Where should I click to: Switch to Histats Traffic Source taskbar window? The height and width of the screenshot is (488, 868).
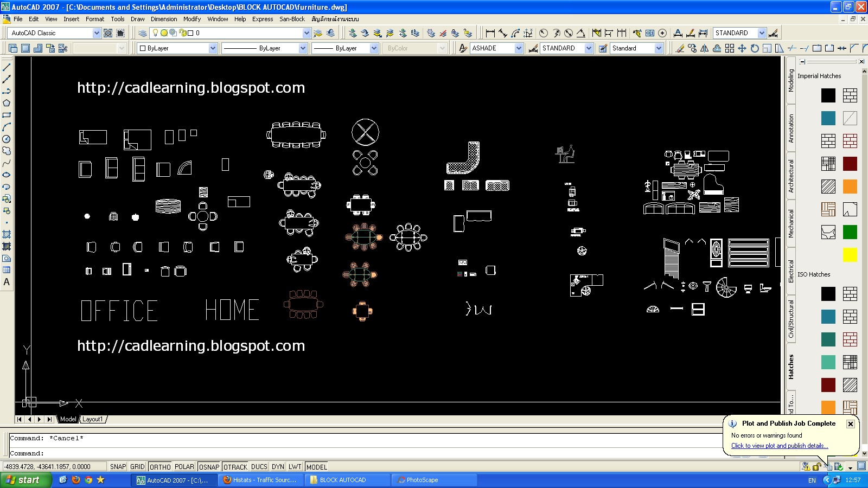[x=260, y=480]
